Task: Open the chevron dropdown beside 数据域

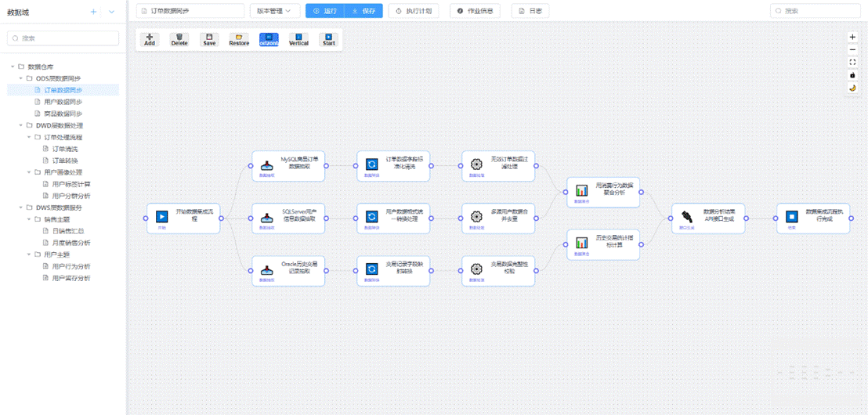Action: pyautogui.click(x=112, y=11)
